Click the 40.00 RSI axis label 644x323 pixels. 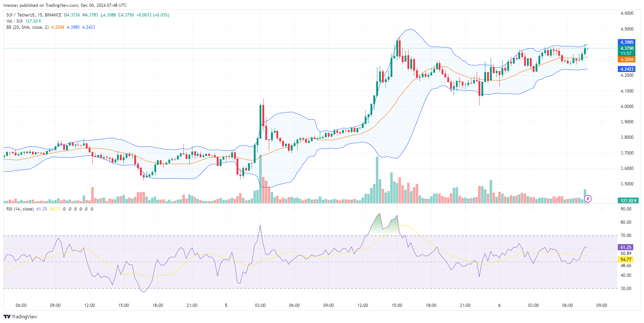tap(626, 275)
